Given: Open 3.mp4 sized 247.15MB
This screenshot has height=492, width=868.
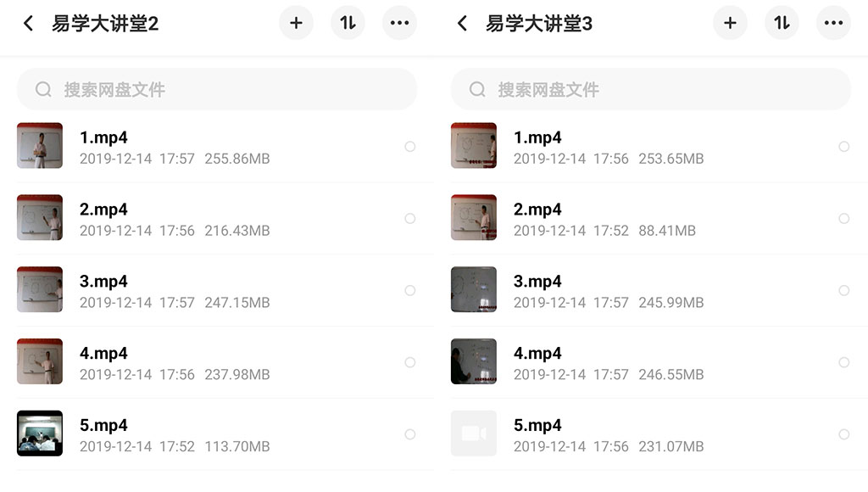Looking at the screenshot, I should (217, 290).
